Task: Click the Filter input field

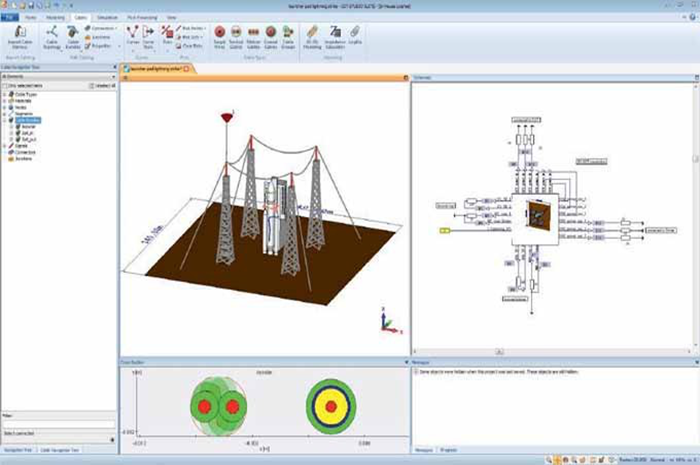Action: [58, 426]
